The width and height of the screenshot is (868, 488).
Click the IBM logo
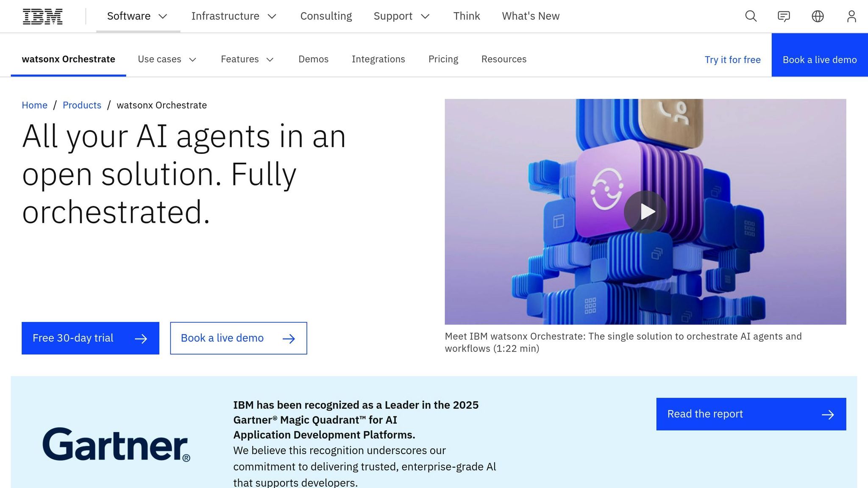(x=42, y=16)
